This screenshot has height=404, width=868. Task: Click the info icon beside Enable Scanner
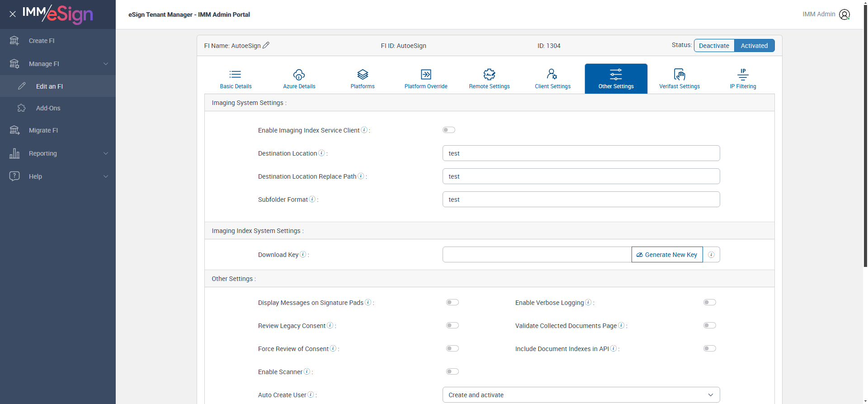point(307,371)
